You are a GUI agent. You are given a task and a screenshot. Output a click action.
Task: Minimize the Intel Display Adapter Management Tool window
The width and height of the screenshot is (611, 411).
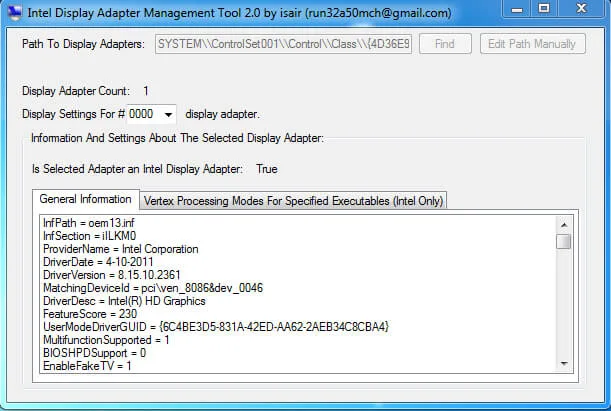click(517, 9)
